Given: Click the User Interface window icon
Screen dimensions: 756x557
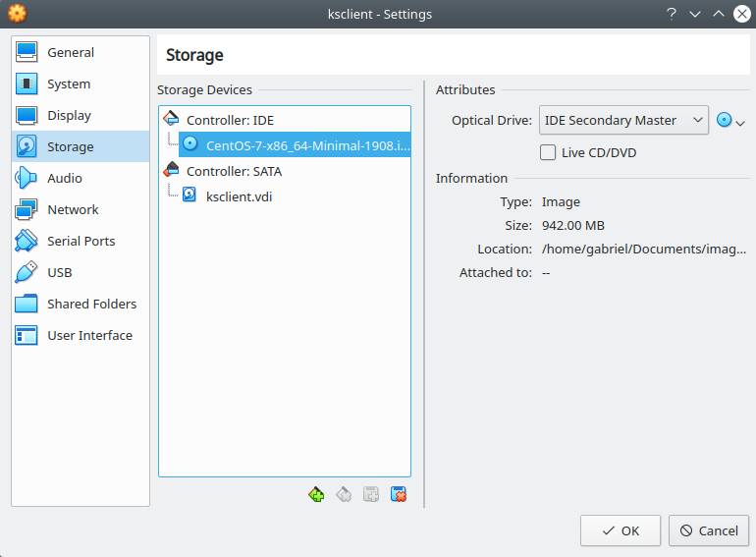Looking at the screenshot, I should [x=27, y=335].
